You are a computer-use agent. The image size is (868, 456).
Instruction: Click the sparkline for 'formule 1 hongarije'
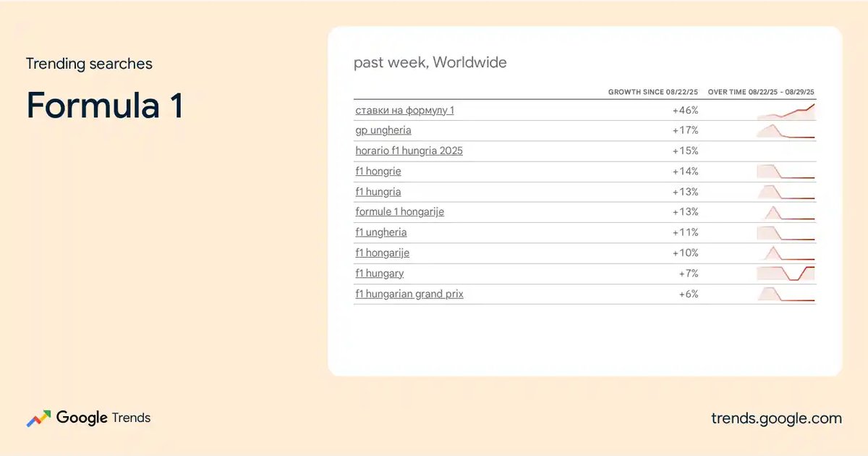(786, 212)
